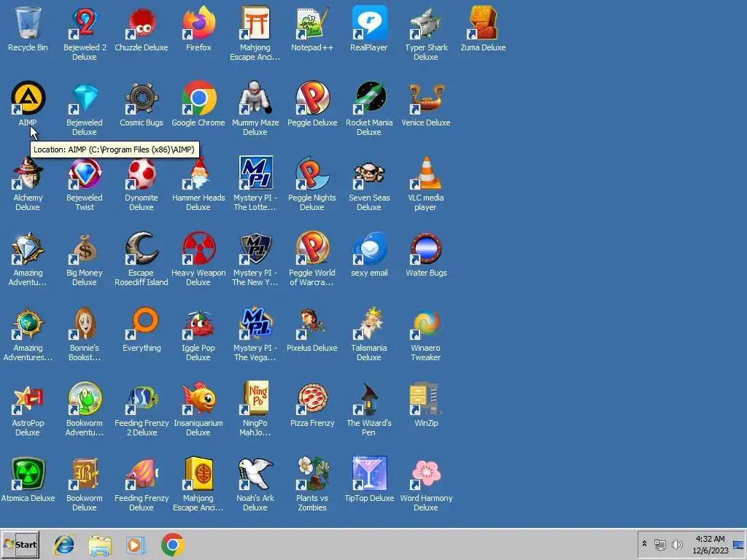
Task: Click the Zuma Deluxe shortcut
Action: [483, 23]
